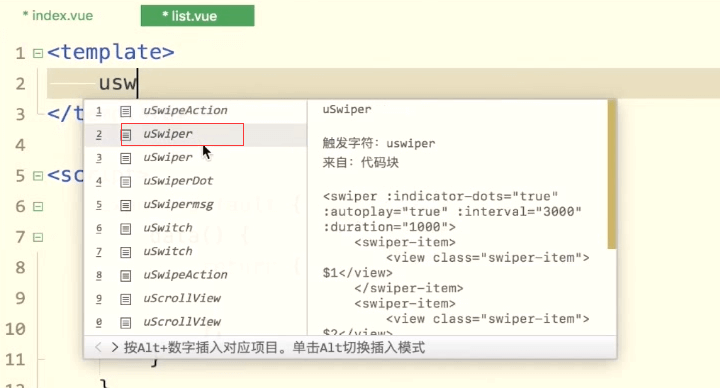Click the right arrow in completion footer
720x388 pixels.
[x=115, y=347]
